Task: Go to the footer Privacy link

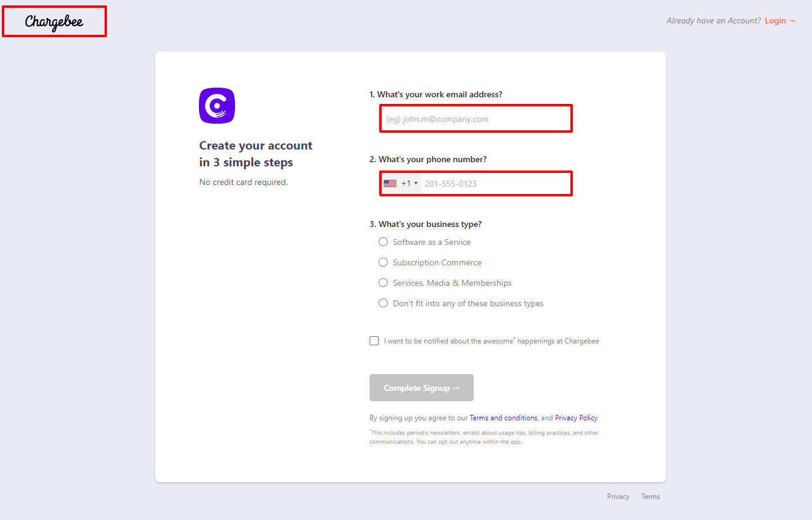Action: [618, 497]
